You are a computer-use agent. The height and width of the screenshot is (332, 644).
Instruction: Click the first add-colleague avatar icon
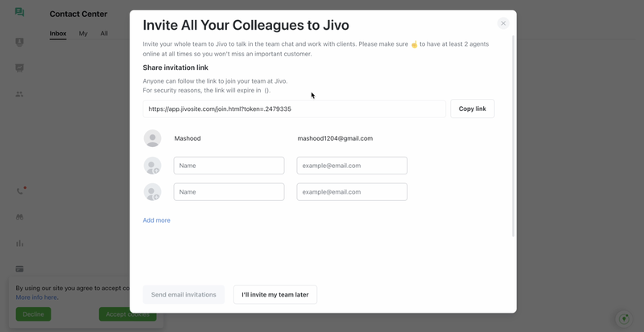[x=152, y=166]
